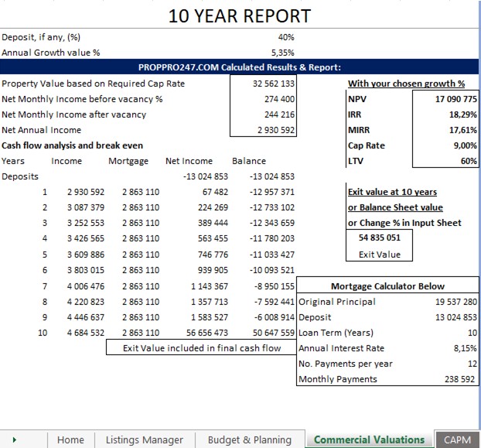Select year 9 net income 1 583 527
This screenshot has height=448, width=481.
(x=210, y=317)
